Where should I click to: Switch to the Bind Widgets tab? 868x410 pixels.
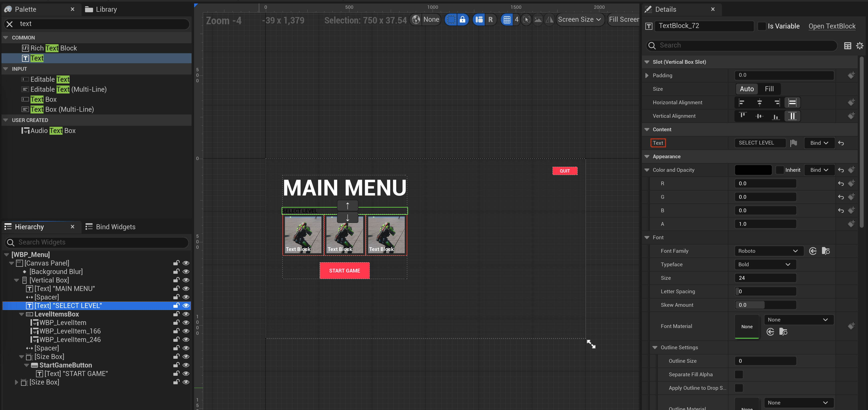111,227
